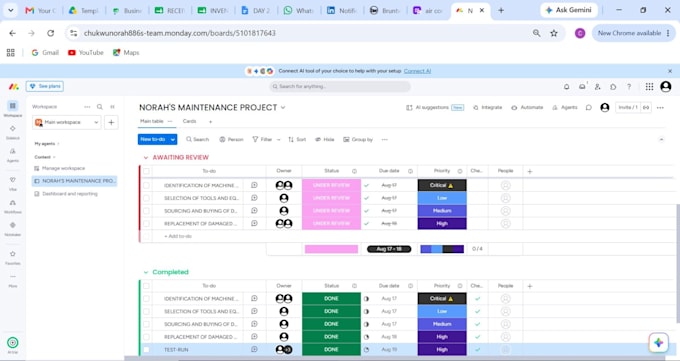This screenshot has height=361, width=680.
Task: Open Notetaker in the left rail
Action: (x=13, y=228)
